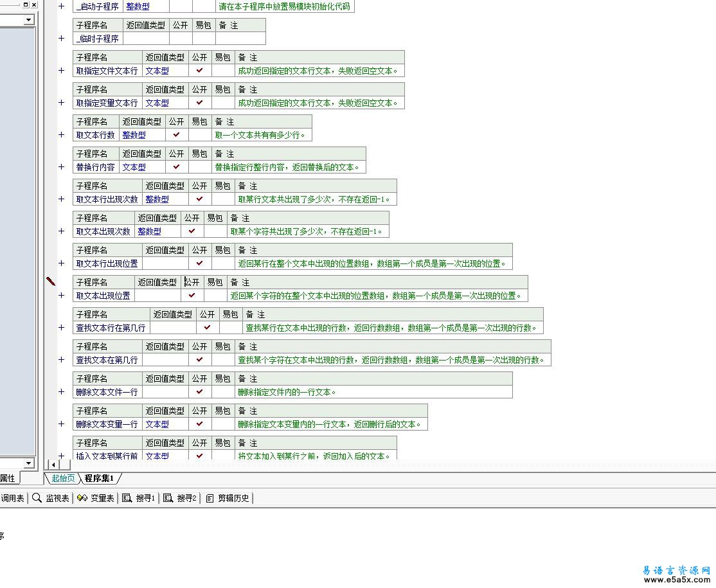Toggle 公开 checkmark for 取文本行出现位置
The height and width of the screenshot is (588, 716).
[199, 263]
